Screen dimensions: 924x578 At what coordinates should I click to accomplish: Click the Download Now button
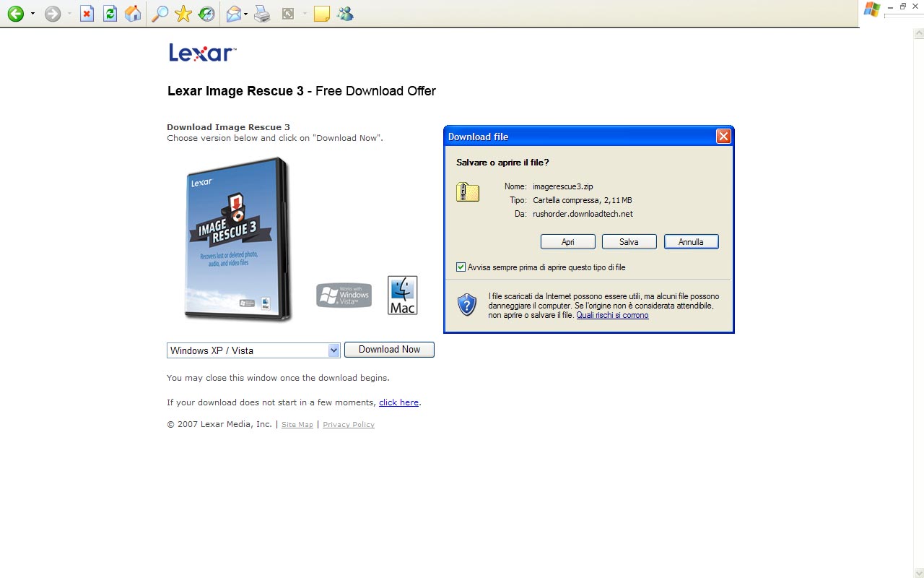(x=389, y=350)
